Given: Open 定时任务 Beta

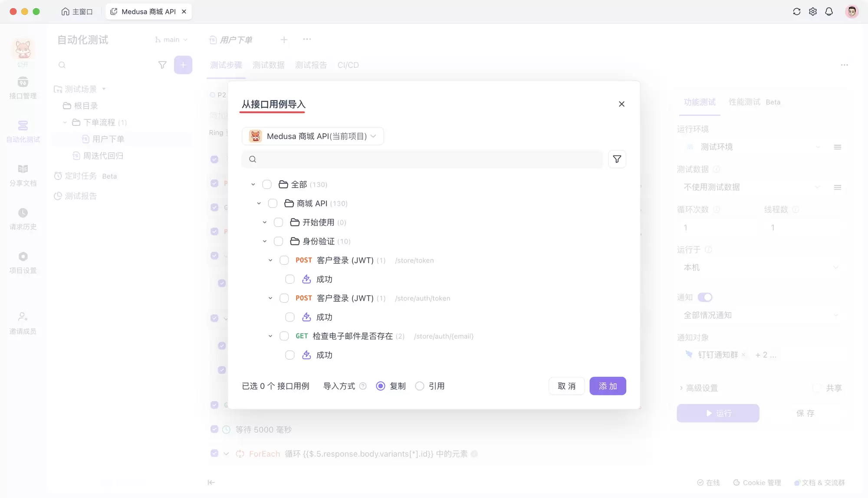Looking at the screenshot, I should pyautogui.click(x=85, y=176).
